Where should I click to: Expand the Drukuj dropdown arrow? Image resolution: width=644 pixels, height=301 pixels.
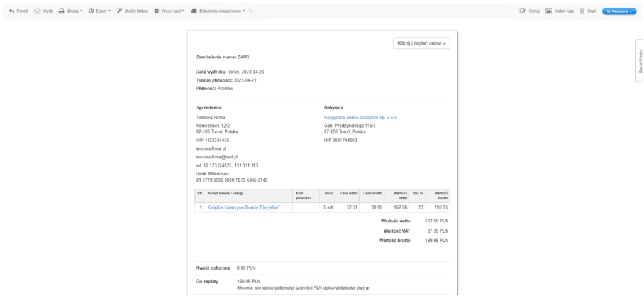click(81, 11)
